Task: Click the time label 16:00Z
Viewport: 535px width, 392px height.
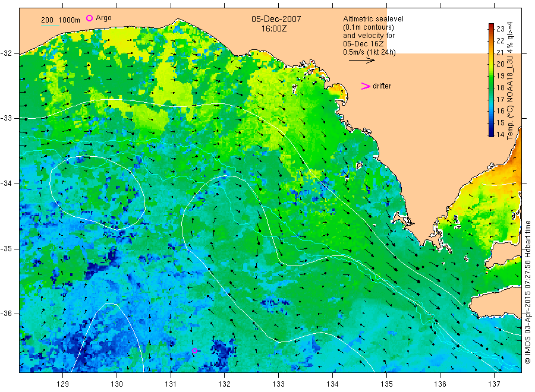Action: [274, 29]
